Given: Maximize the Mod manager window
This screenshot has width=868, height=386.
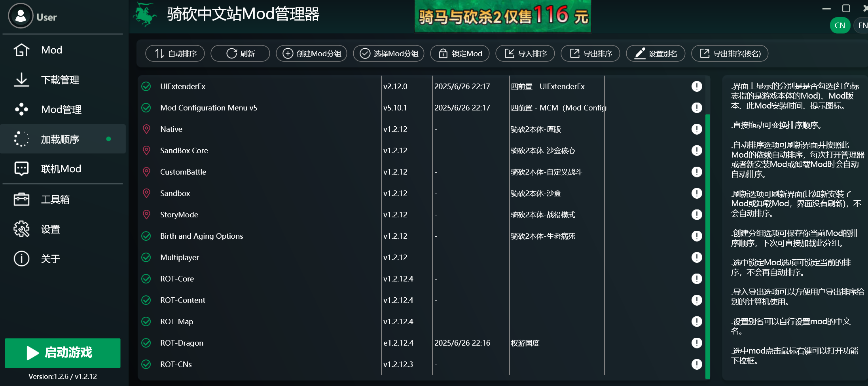Looking at the screenshot, I should tap(846, 8).
